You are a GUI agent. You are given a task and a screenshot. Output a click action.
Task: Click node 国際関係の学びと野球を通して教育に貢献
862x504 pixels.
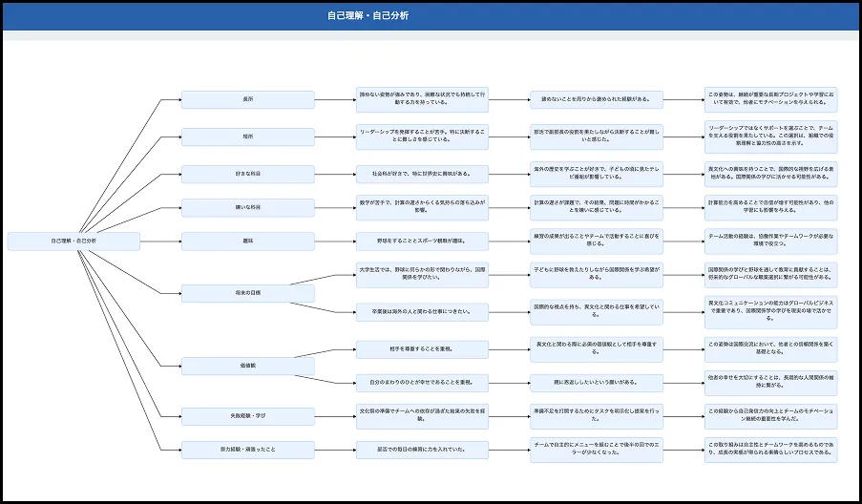(770, 275)
